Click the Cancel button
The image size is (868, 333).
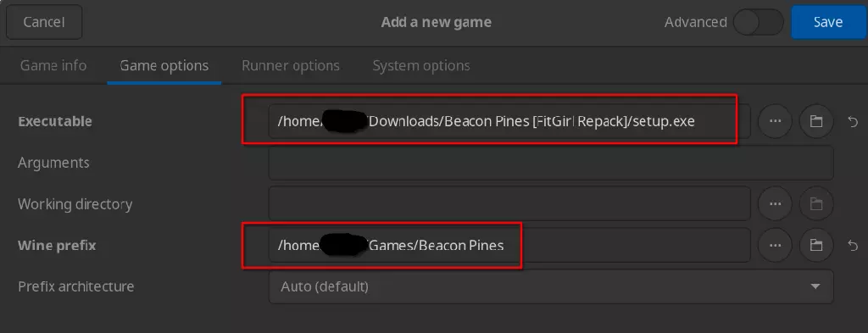[44, 22]
